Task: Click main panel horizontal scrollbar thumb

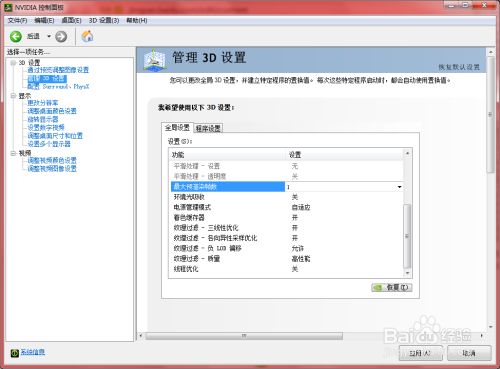Action: click(x=244, y=336)
